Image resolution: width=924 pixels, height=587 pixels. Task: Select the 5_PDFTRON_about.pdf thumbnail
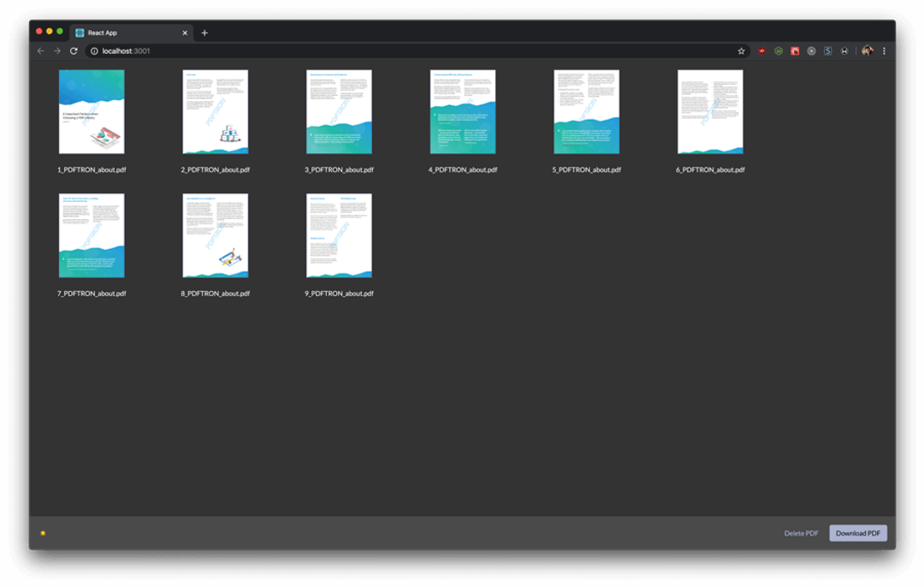click(x=586, y=111)
